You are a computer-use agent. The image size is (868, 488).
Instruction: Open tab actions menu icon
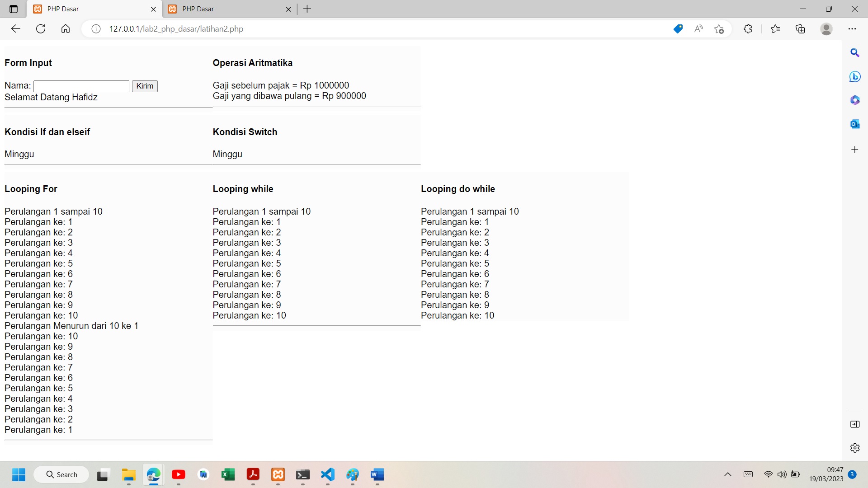click(x=14, y=9)
